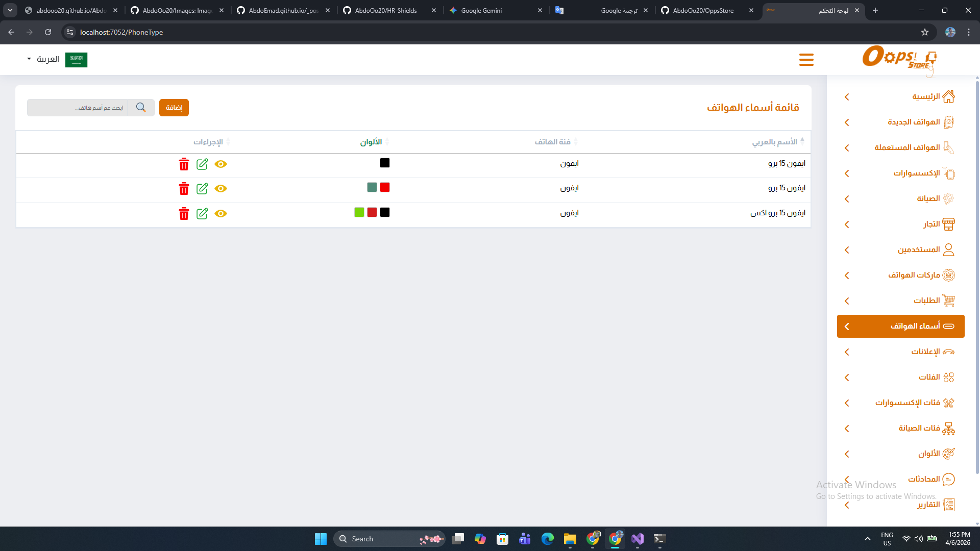Expand the الإعلانات sidebar chevron
Image resolution: width=980 pixels, height=551 pixels.
coord(847,352)
